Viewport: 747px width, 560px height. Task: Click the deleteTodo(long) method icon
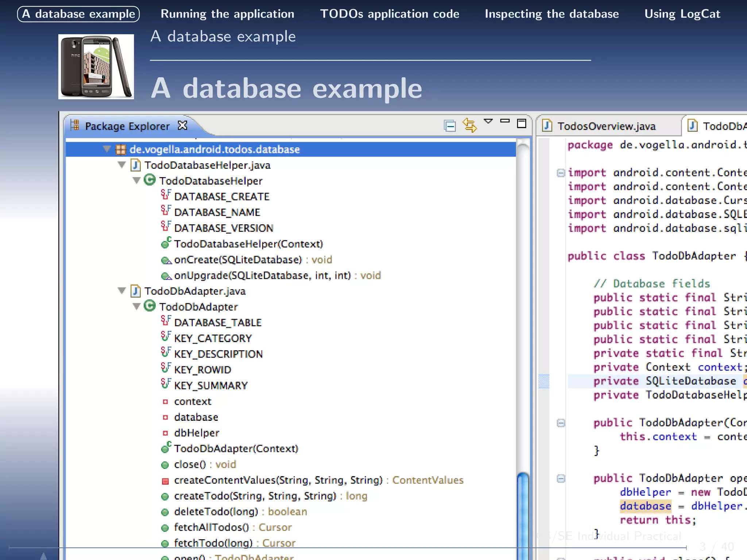click(165, 512)
